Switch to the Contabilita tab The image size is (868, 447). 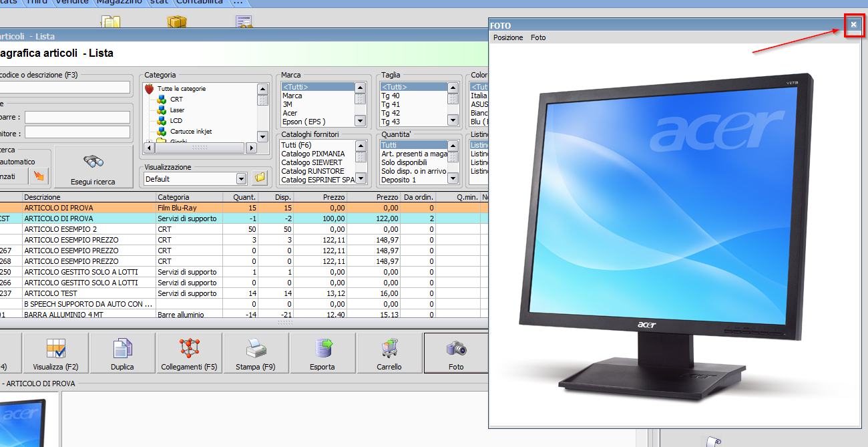(x=200, y=3)
